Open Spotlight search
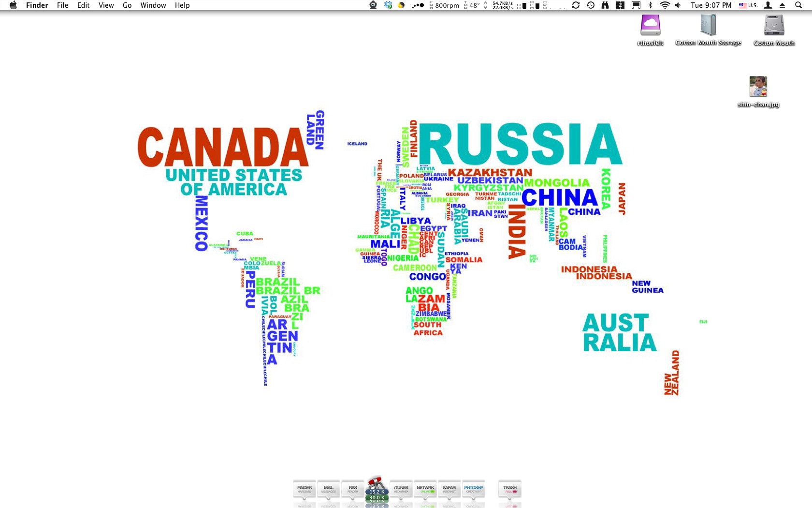 pyautogui.click(x=798, y=5)
